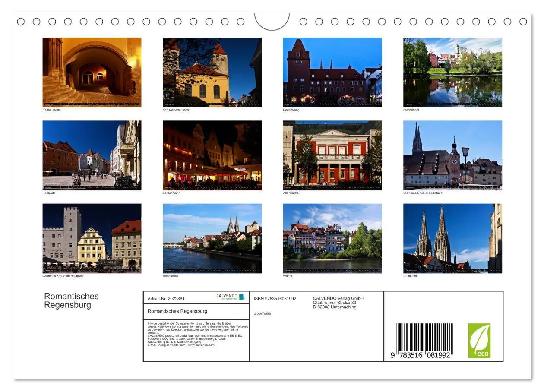This screenshot has height=392, width=544.
Task: Click the info@calvendo.com email line
Action: [x=181, y=345]
